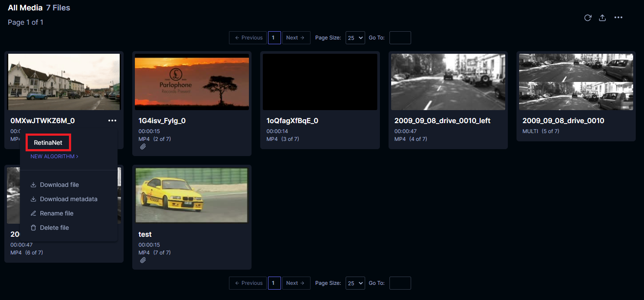This screenshot has height=300, width=644.
Task: Click the bottom page 1 button
Action: (x=274, y=283)
